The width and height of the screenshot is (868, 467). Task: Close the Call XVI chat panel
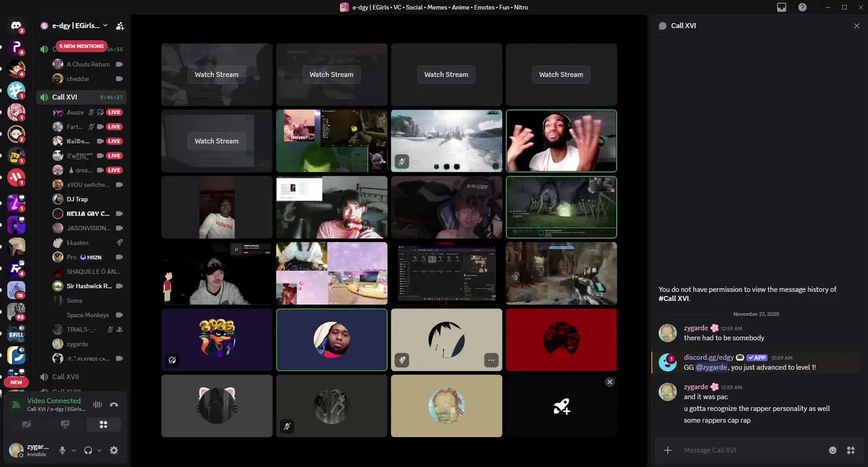[x=856, y=26]
